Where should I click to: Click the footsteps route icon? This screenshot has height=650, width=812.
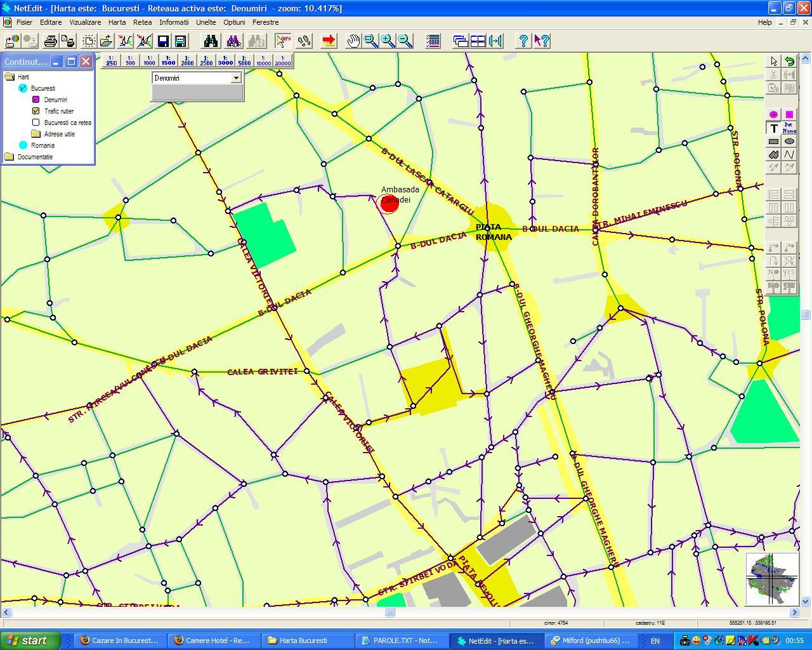[x=304, y=41]
